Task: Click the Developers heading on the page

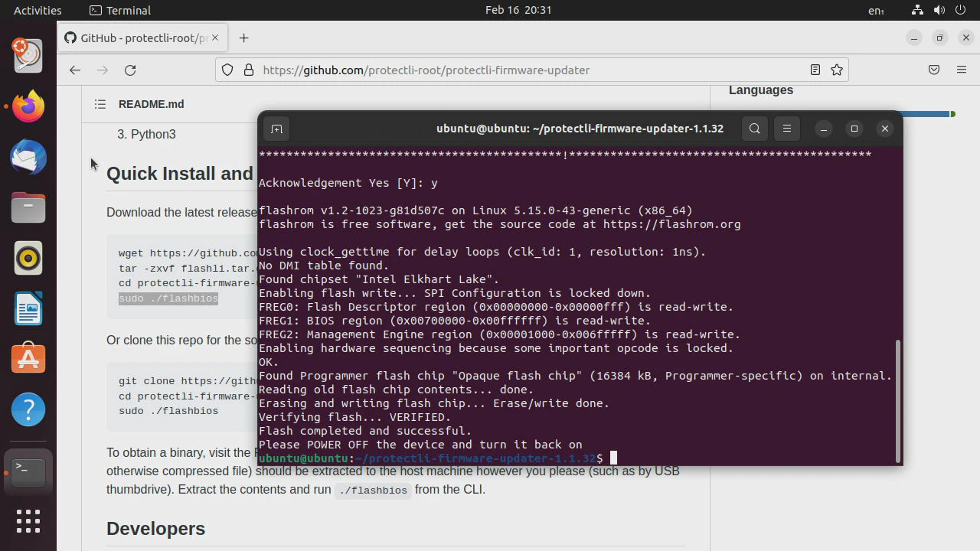Action: pyautogui.click(x=155, y=529)
